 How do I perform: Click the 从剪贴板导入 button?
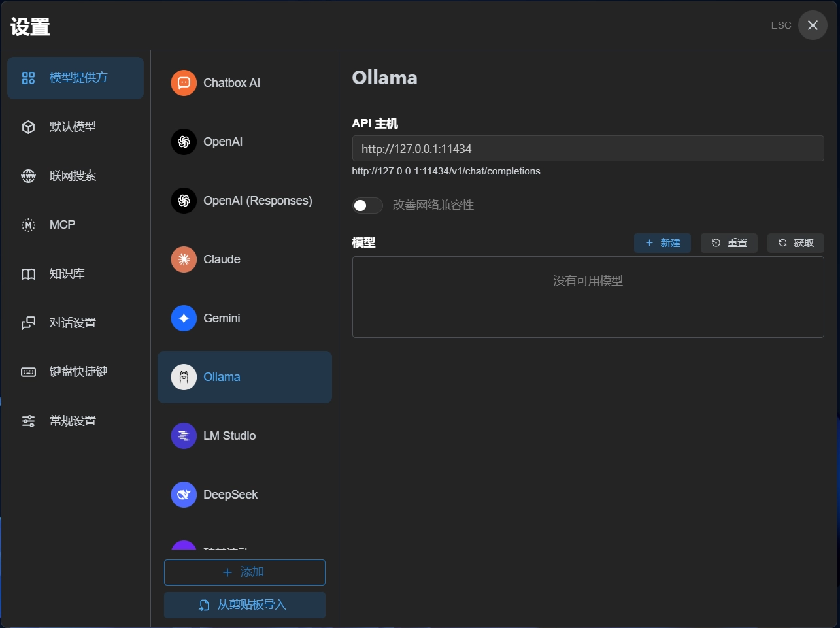[x=244, y=605]
